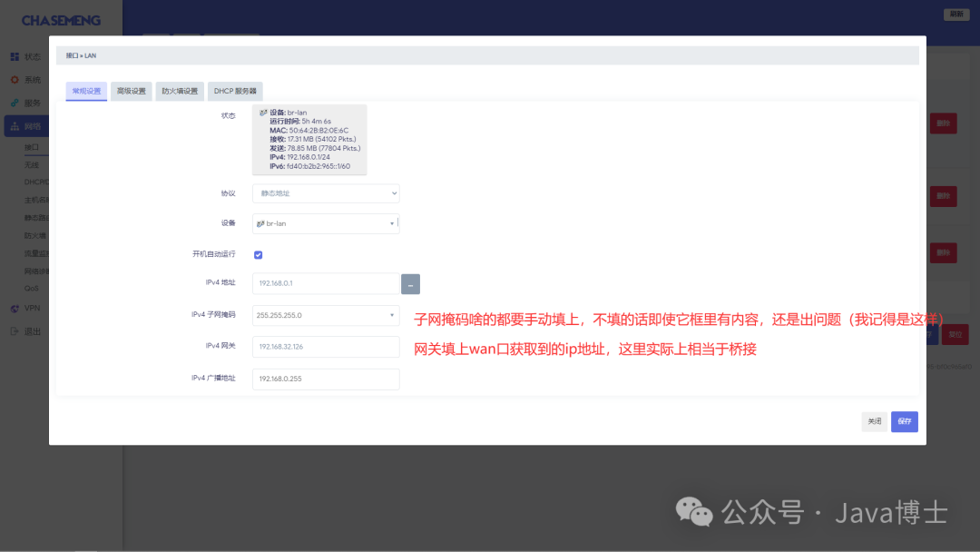This screenshot has width=980, height=552.
Task: Open the VPN section icon in sidebar
Action: 15,308
